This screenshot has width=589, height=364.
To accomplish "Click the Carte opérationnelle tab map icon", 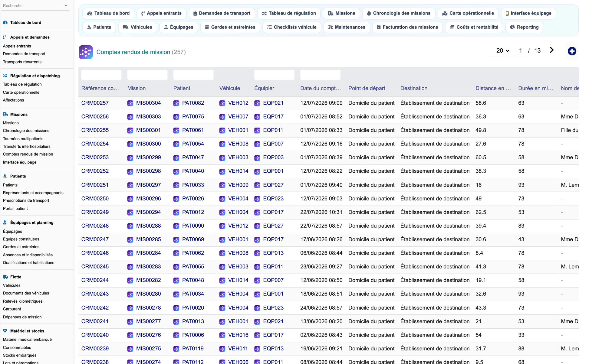I will 445,13.
